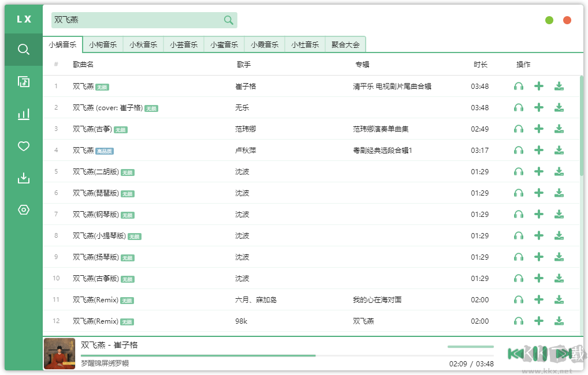Image resolution: width=588 pixels, height=375 pixels.
Task: Open the search page in the sidebar
Action: click(24, 50)
